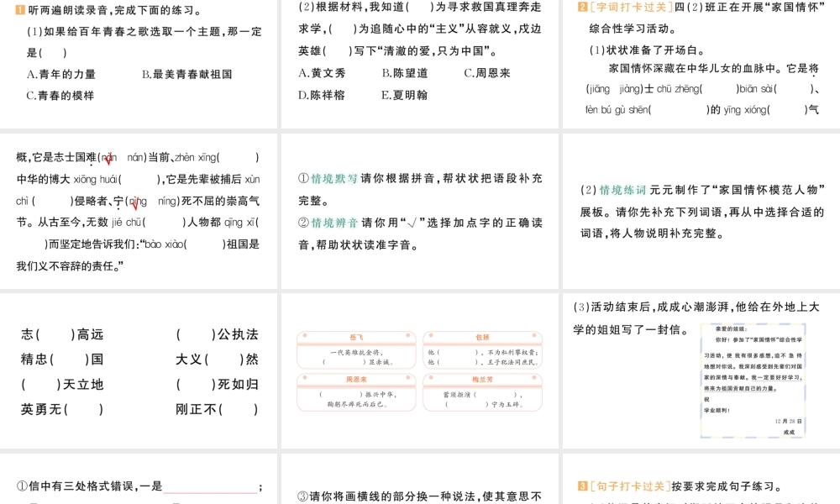
Task: Open the slide with the listening exercise
Action: click(x=139, y=64)
